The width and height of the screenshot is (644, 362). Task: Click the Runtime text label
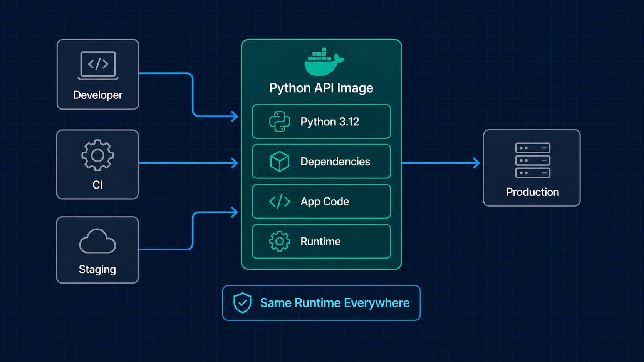pyautogui.click(x=320, y=241)
